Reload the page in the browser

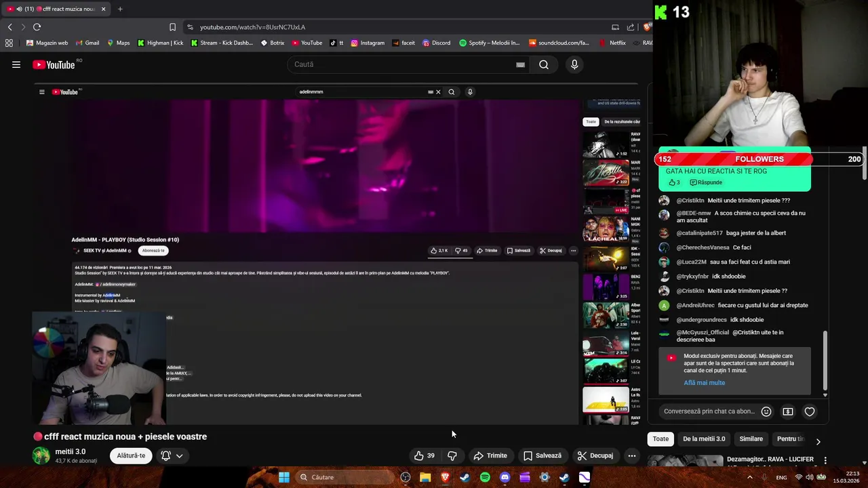tap(37, 27)
